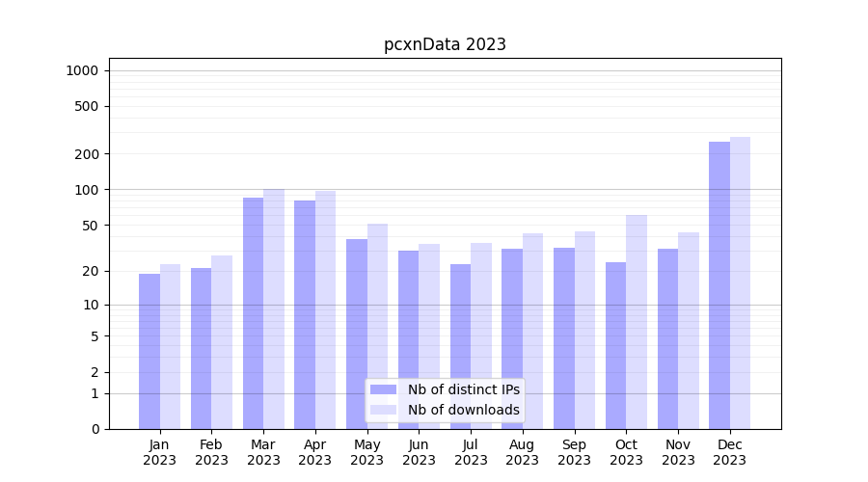Click the Nb of distinct IPs legend swatch
Screen dimensions: 868x482
(383, 389)
